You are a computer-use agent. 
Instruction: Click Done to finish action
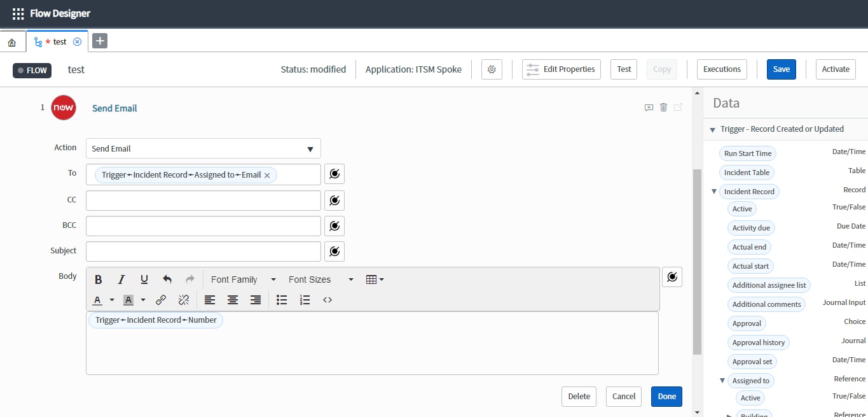667,396
